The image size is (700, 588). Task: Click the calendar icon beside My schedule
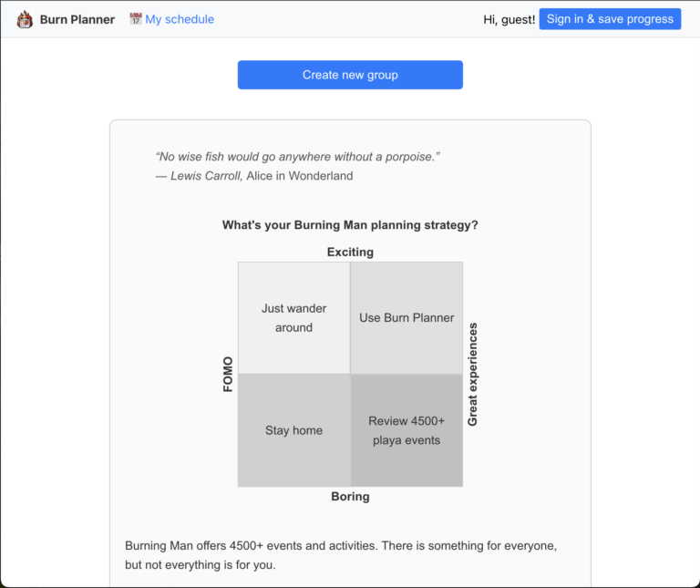(136, 19)
